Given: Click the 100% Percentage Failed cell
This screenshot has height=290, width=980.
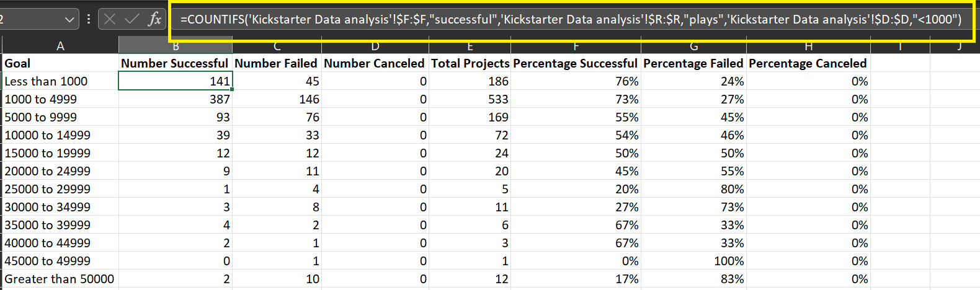Looking at the screenshot, I should [693, 261].
